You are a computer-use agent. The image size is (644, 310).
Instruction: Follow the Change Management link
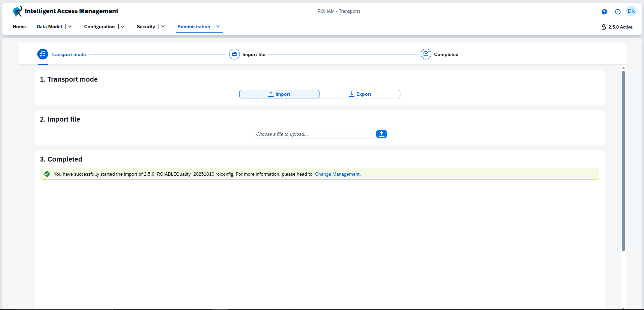click(x=338, y=174)
